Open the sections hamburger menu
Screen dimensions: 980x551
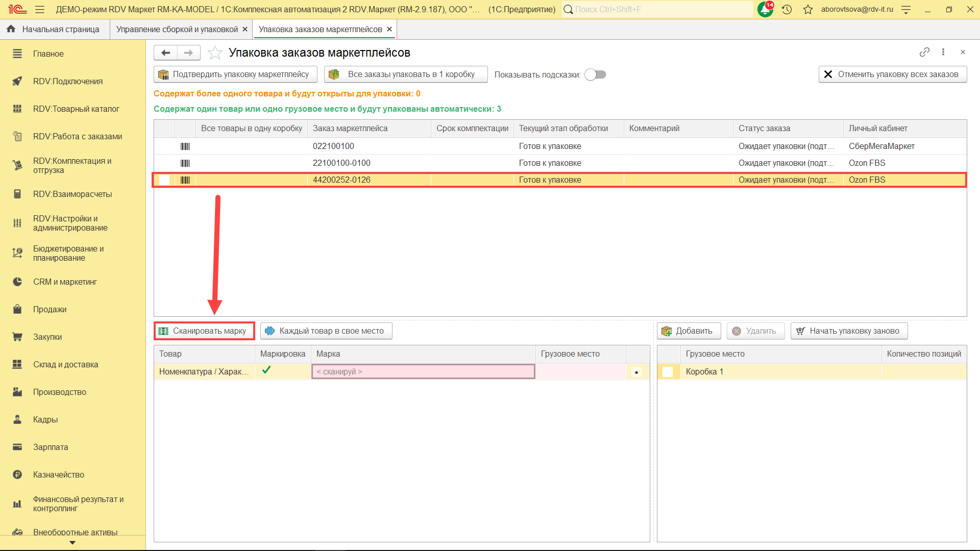click(40, 9)
